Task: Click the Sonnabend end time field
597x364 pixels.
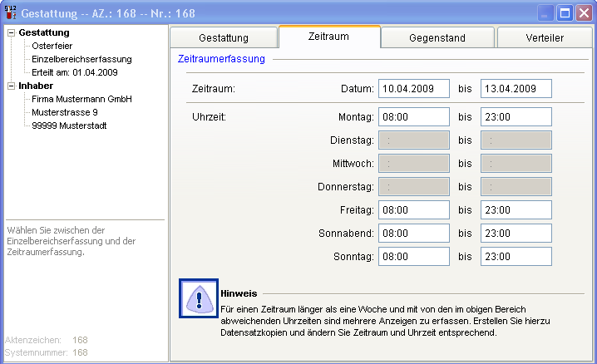Action: 516,234
